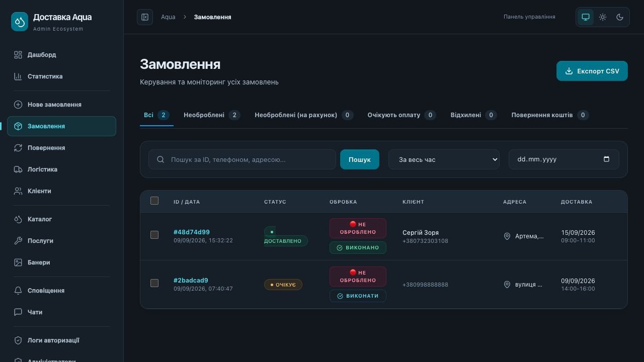Open the Повернення page
This screenshot has width=644, height=362.
[61, 148]
